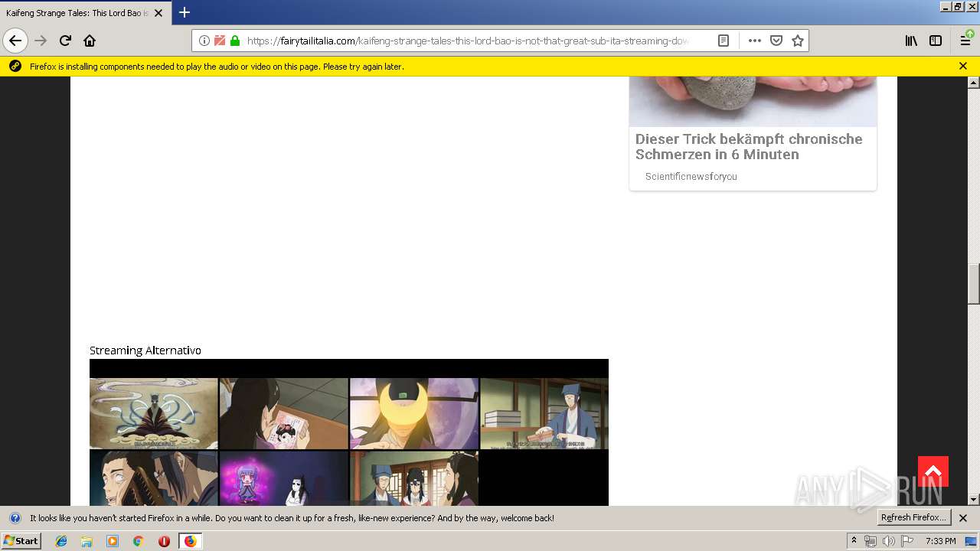Reload the current page
This screenshot has width=980, height=551.
pyautogui.click(x=65, y=41)
